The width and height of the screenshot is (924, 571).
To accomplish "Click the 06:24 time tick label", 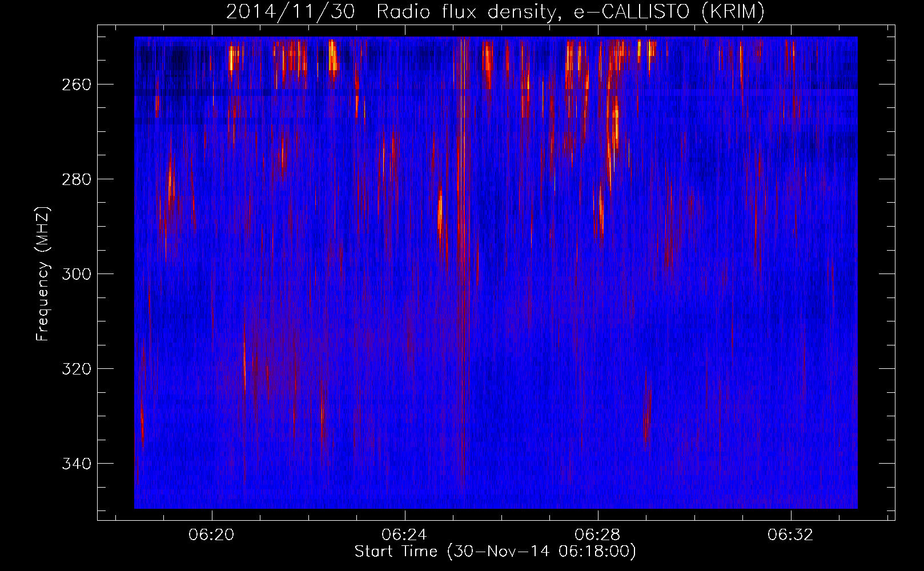I will [x=405, y=535].
